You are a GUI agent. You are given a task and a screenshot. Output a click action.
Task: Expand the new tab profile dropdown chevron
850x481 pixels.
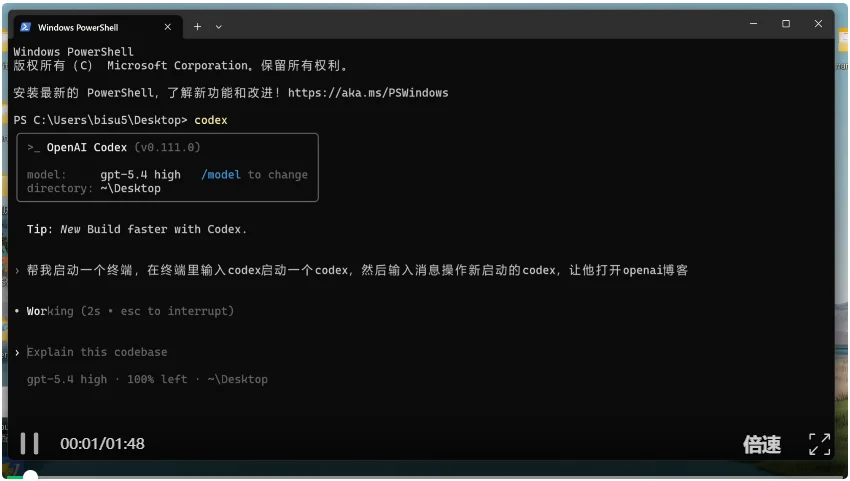(x=219, y=27)
